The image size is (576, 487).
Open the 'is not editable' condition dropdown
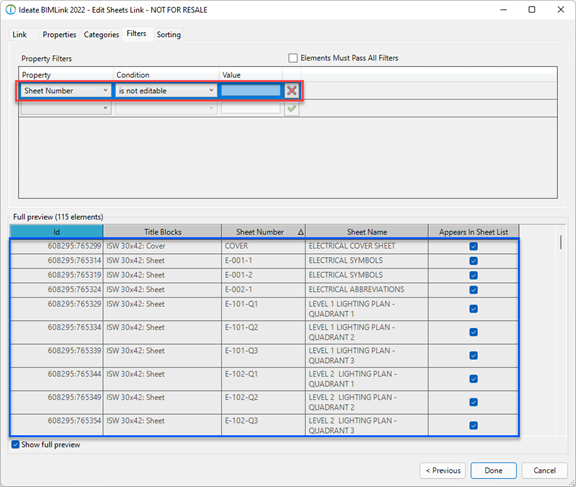tap(166, 91)
